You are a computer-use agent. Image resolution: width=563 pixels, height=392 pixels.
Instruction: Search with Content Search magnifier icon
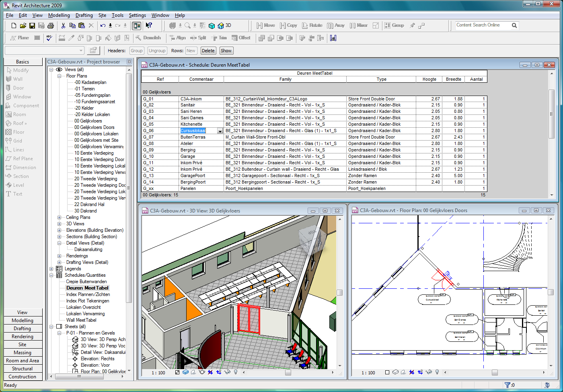[x=514, y=25]
